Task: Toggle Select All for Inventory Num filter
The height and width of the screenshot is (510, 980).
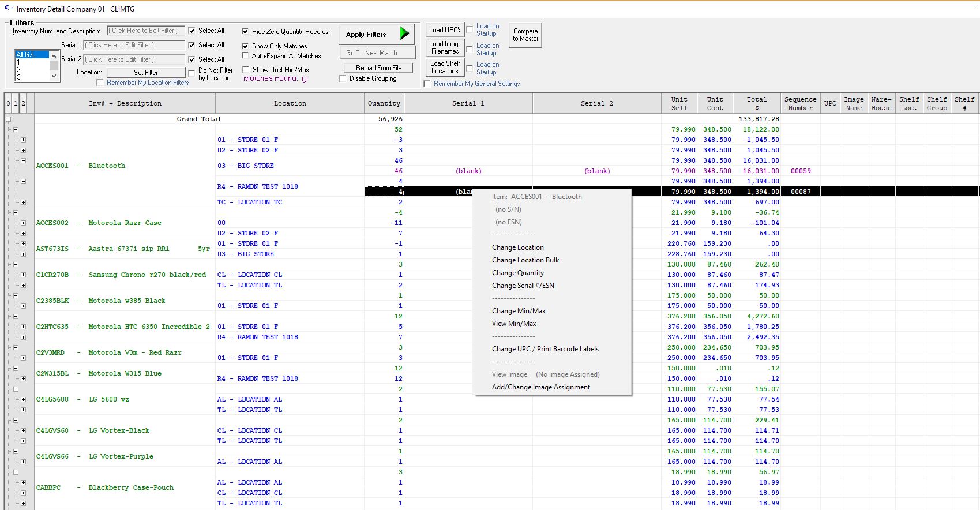Action: click(x=192, y=31)
